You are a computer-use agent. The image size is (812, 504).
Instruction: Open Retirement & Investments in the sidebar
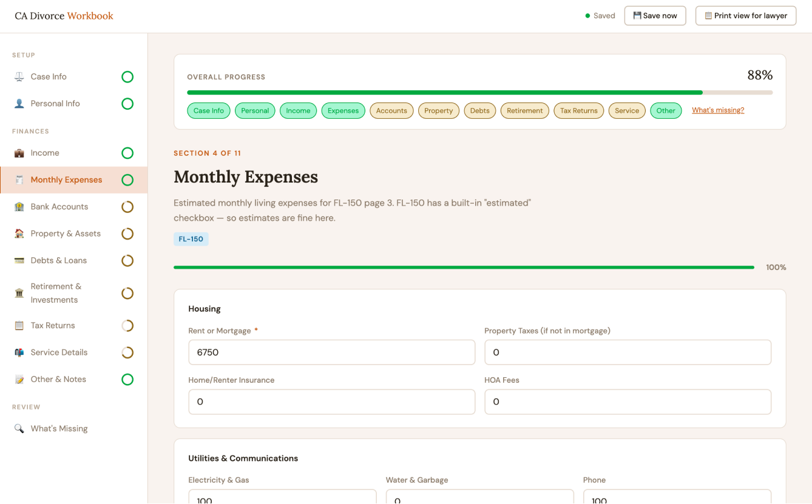click(x=56, y=293)
